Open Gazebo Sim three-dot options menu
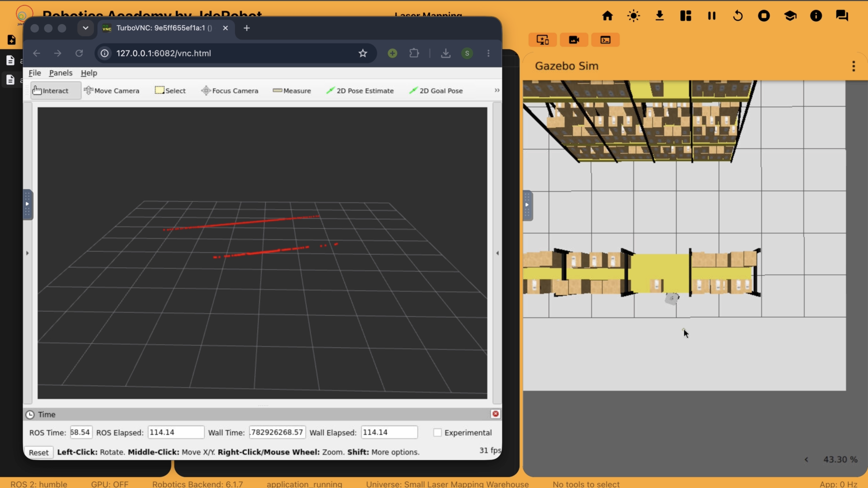 tap(854, 66)
